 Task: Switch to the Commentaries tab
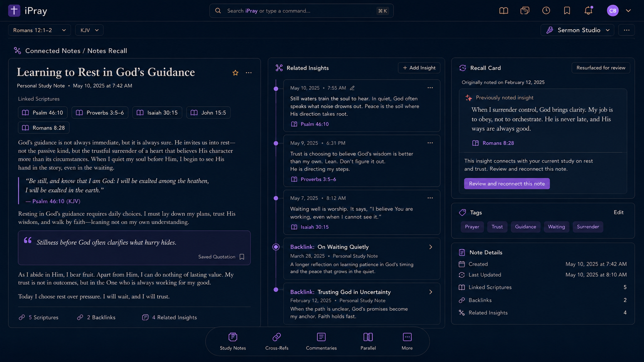tap(321, 342)
